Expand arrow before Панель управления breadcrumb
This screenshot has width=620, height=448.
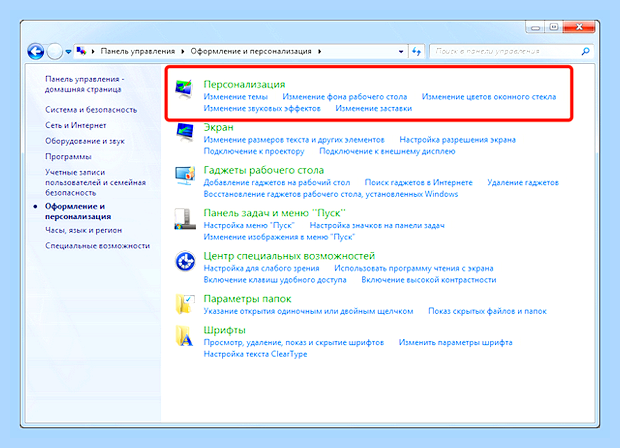click(x=93, y=51)
